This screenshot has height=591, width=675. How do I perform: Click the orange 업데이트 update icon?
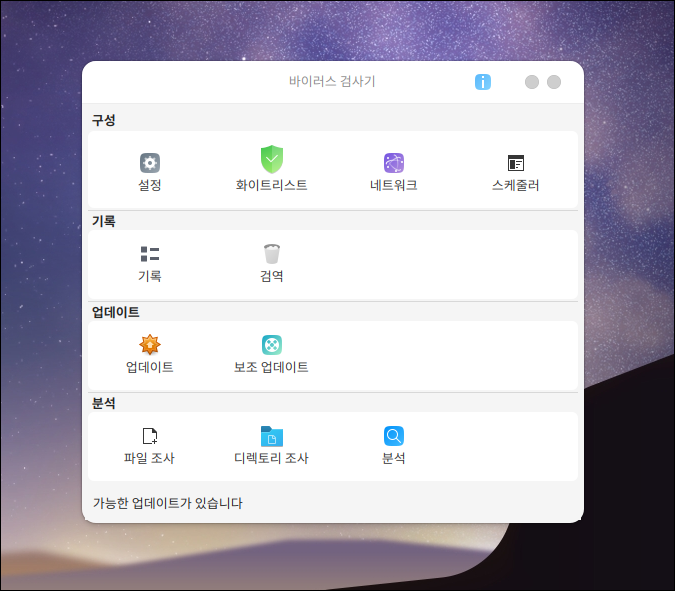click(150, 345)
